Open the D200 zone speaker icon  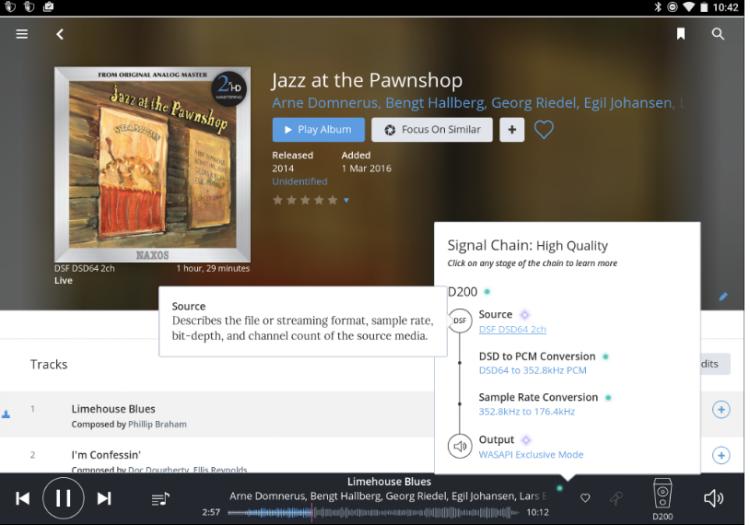coord(662,493)
